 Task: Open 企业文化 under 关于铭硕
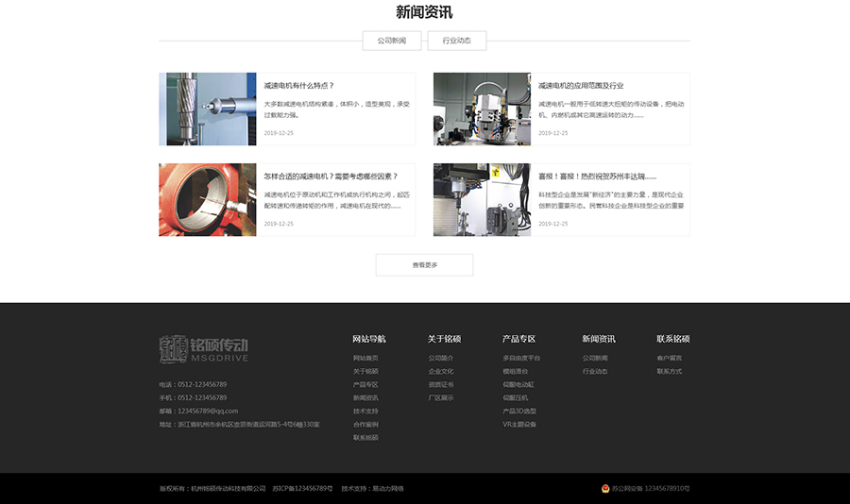[x=440, y=371]
